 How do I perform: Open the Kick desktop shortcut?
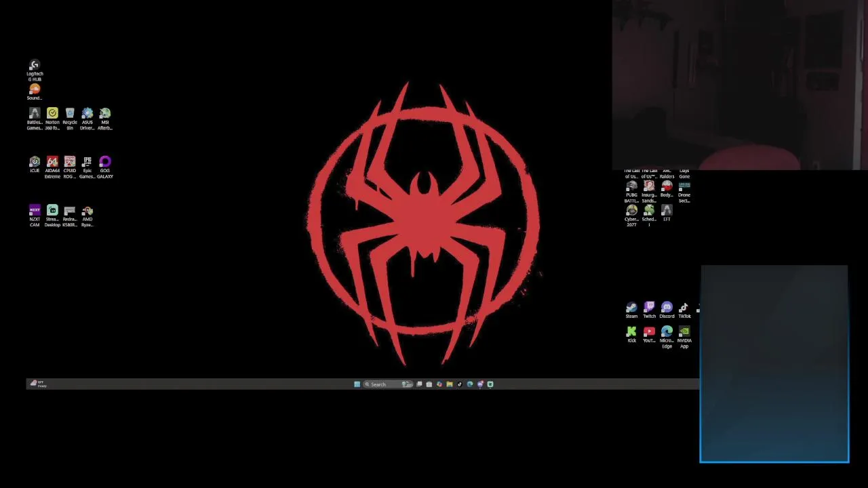point(632,335)
